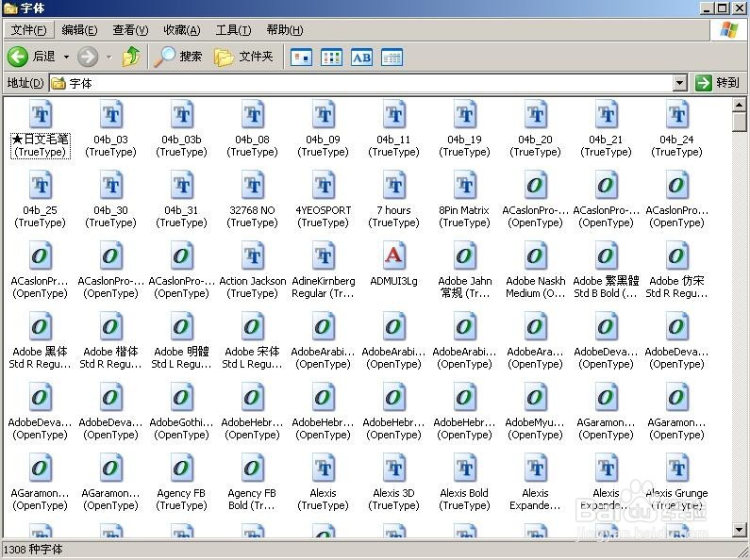Show fonts by similarity (AB icon)
The image size is (750, 560).
click(361, 58)
